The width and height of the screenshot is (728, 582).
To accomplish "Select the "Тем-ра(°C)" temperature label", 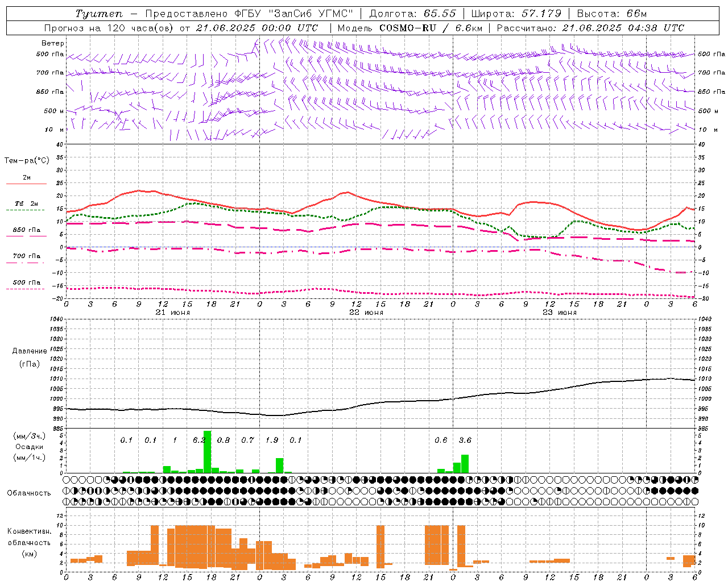I will (27, 161).
